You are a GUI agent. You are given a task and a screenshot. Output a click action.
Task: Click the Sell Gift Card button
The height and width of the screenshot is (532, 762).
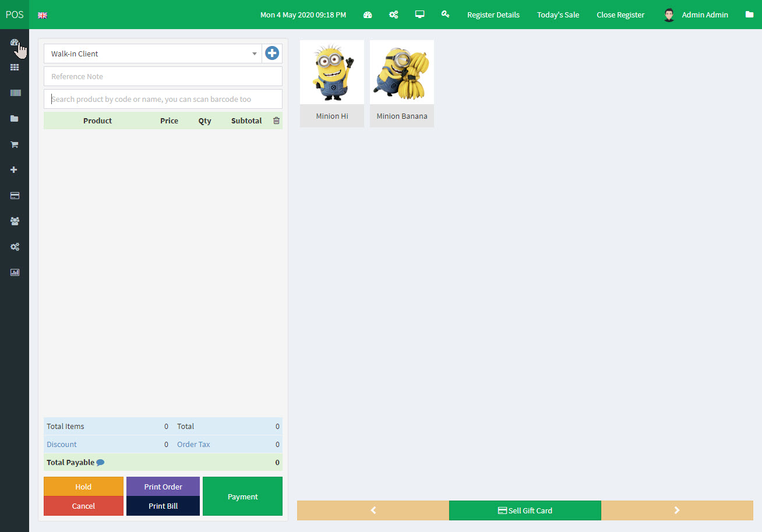(525, 510)
